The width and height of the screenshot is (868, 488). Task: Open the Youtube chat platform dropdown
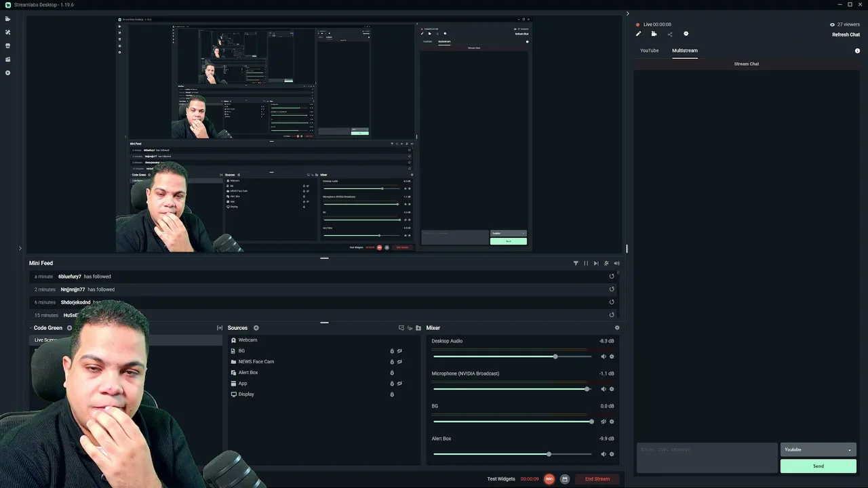pyautogui.click(x=818, y=449)
